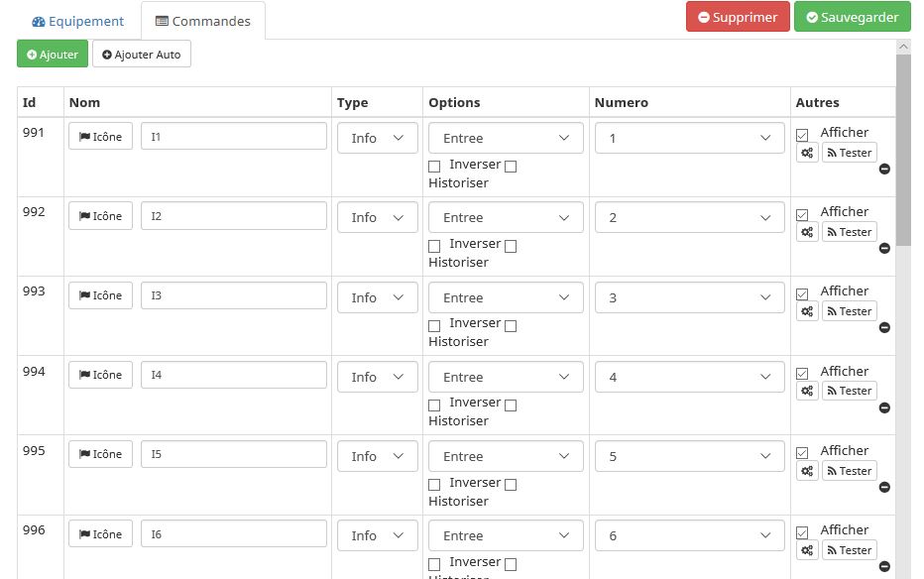Click the green Sauvegarder button
924x579 pixels.
[852, 17]
